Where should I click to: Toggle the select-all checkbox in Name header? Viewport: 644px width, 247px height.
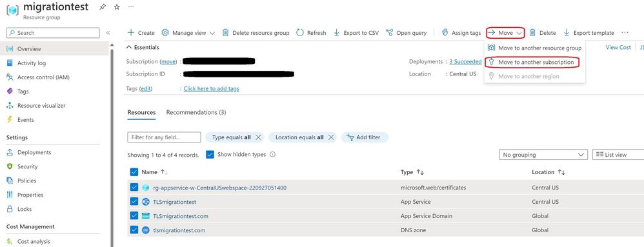click(134, 172)
